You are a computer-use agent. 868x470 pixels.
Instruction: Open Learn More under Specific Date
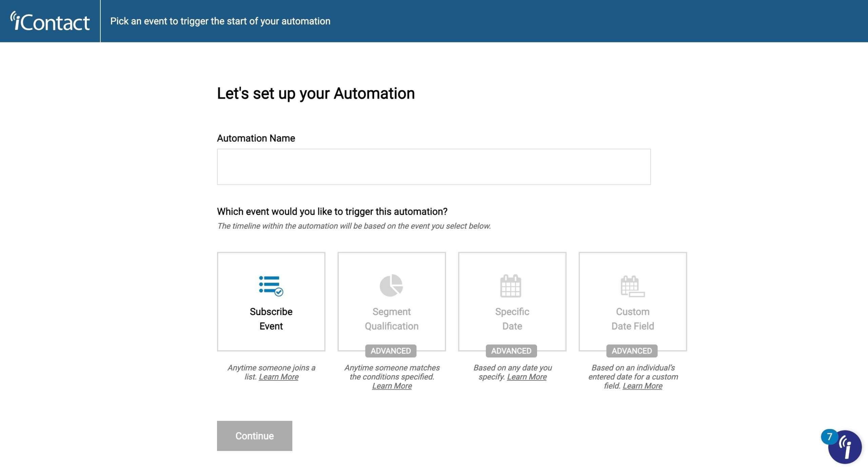[527, 377]
